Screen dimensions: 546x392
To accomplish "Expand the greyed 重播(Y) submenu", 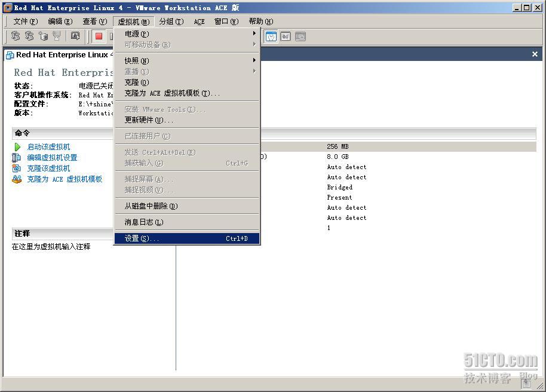I will coord(187,72).
